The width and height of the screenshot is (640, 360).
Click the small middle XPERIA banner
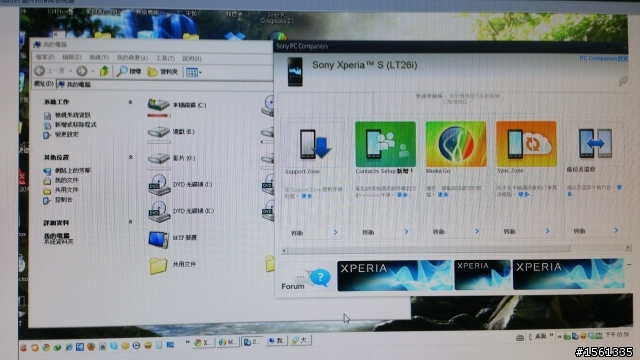click(482, 275)
